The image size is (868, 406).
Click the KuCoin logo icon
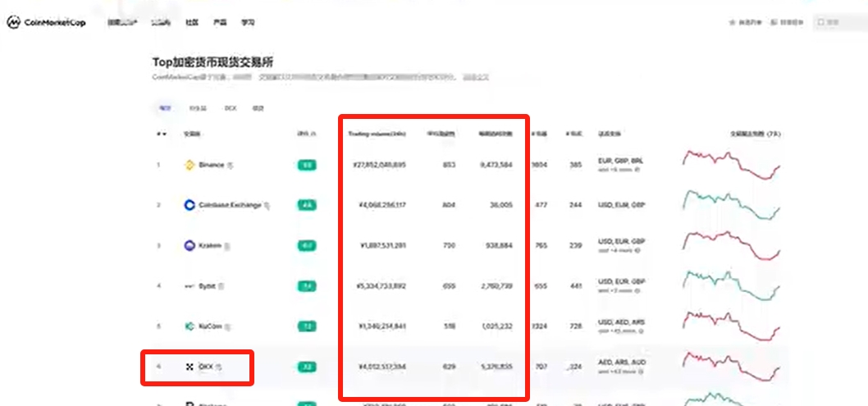click(x=190, y=327)
